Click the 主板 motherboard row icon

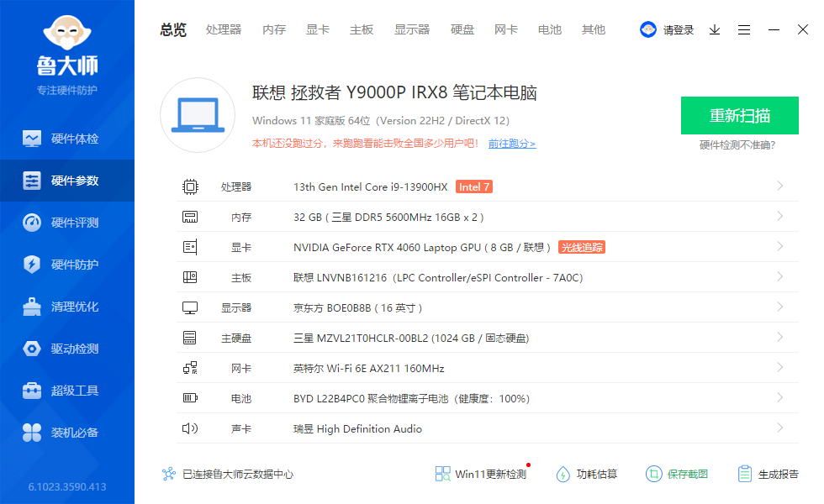190,277
